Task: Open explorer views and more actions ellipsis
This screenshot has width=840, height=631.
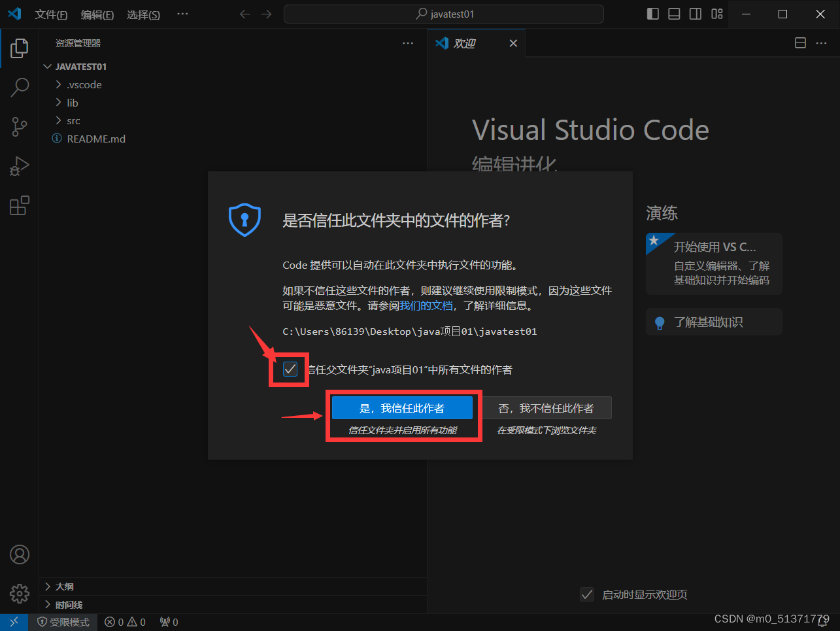Action: (408, 43)
